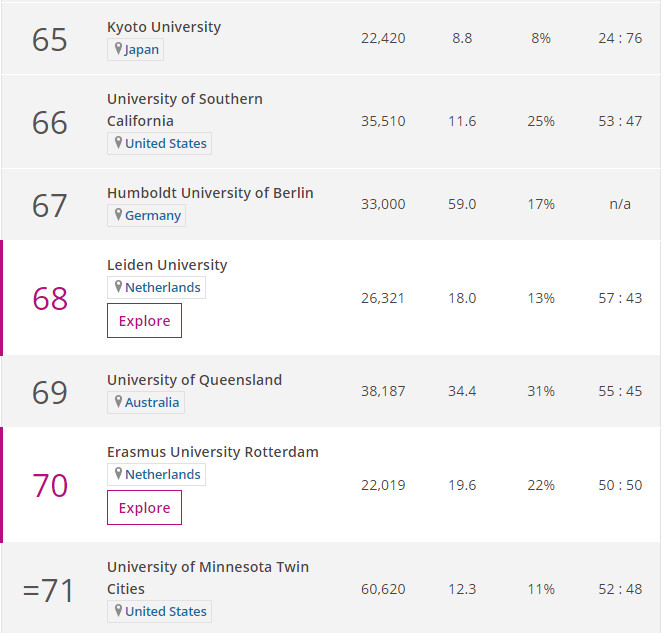Open the Australia country link
Screen dimensions: 665x633
point(152,402)
